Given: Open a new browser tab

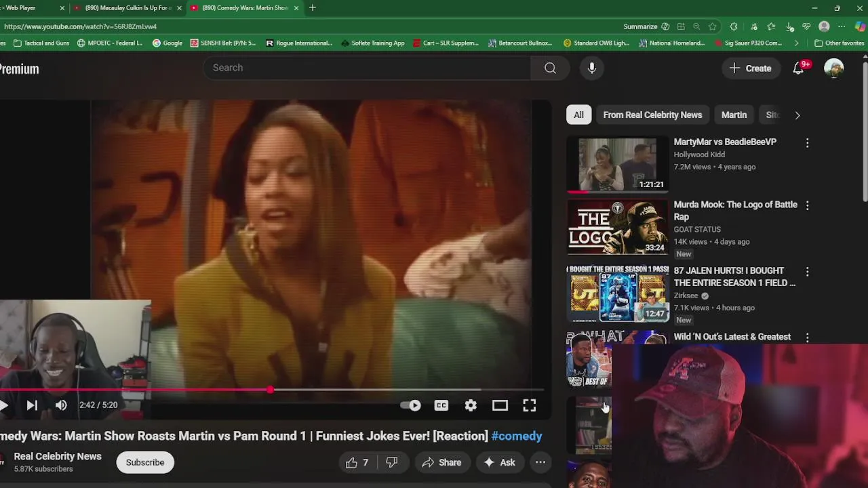Looking at the screenshot, I should coord(312,8).
